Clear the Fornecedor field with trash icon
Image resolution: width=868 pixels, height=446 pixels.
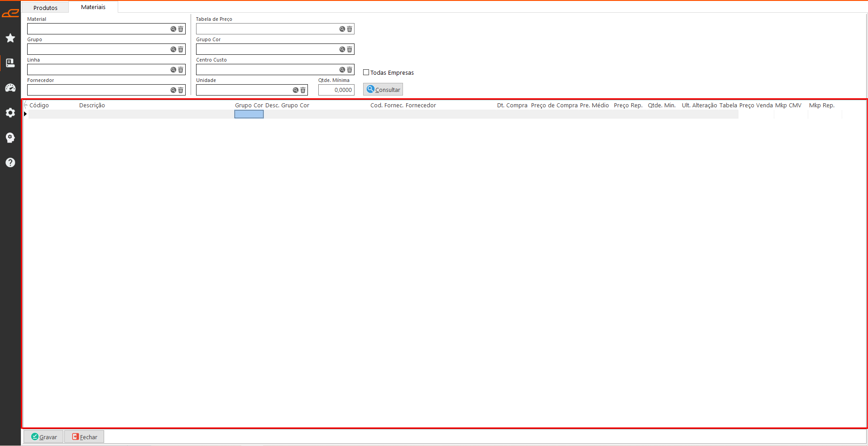click(x=181, y=90)
